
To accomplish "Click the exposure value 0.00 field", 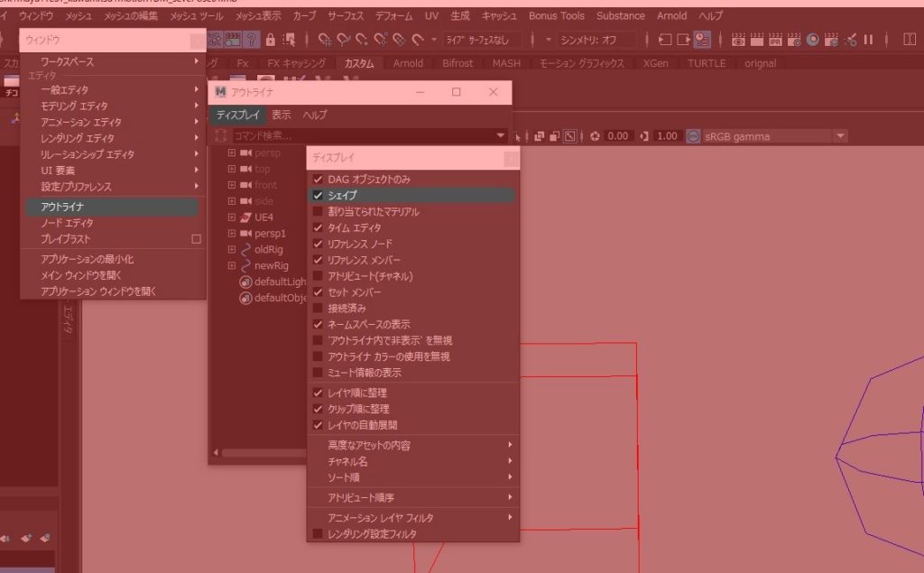I will click(x=617, y=136).
